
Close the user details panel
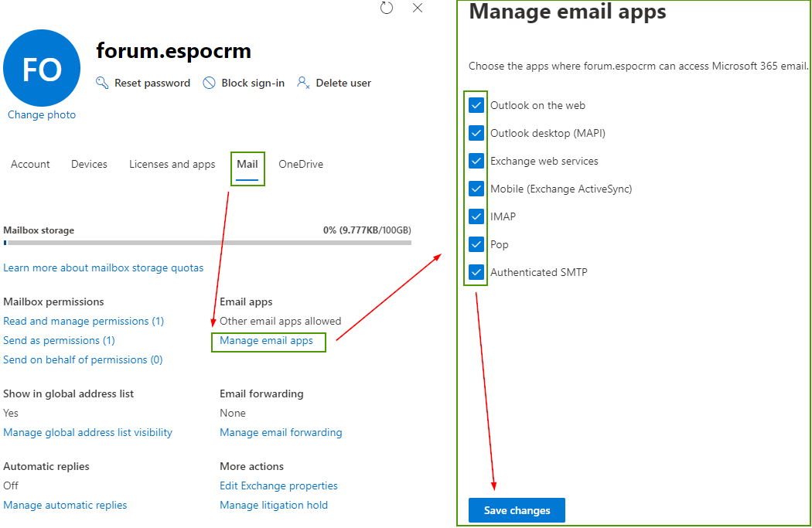418,8
